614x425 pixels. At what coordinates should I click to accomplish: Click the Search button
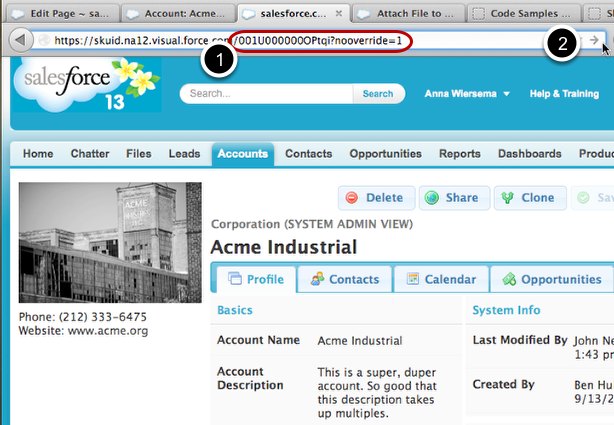click(x=378, y=94)
